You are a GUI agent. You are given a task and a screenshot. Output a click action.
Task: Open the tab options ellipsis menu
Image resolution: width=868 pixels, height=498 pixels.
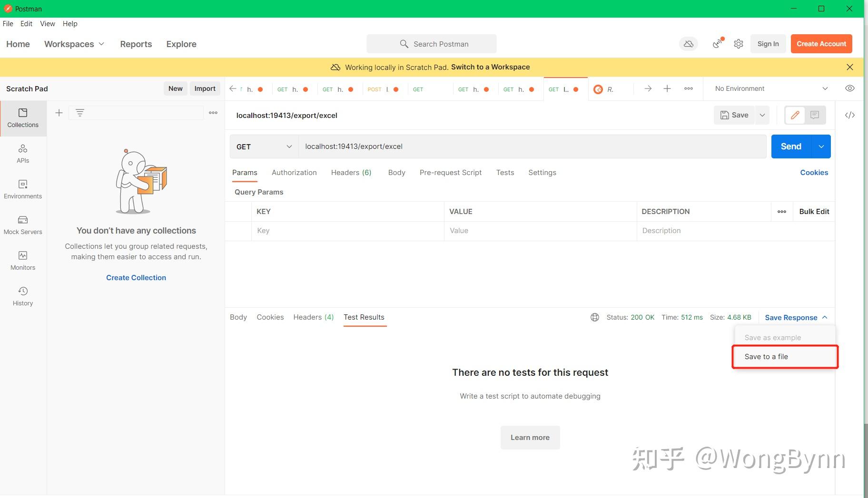tap(689, 89)
